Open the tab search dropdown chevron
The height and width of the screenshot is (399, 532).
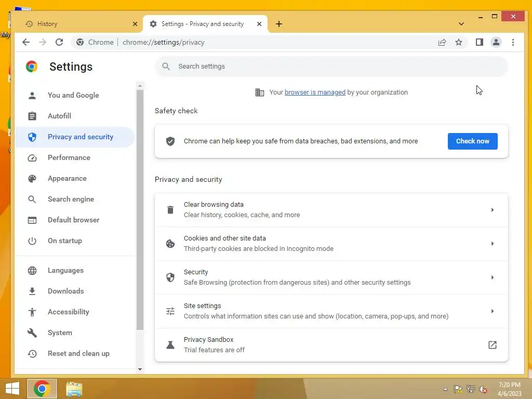coord(461,24)
